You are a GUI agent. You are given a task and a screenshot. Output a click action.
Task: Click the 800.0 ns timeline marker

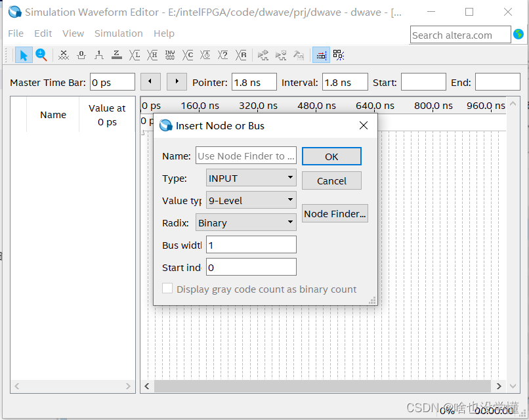(x=433, y=106)
